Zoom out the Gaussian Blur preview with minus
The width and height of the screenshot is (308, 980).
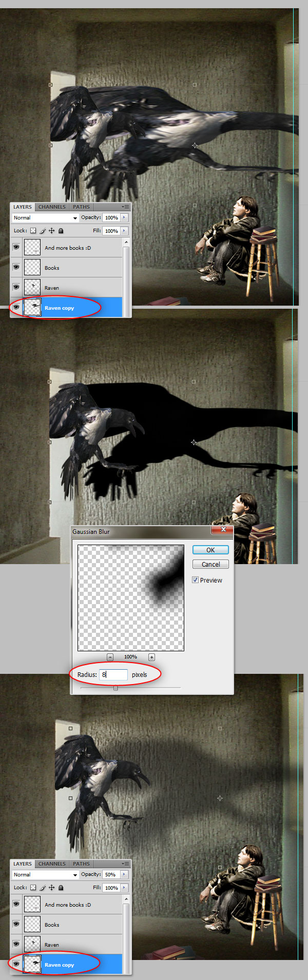110,657
